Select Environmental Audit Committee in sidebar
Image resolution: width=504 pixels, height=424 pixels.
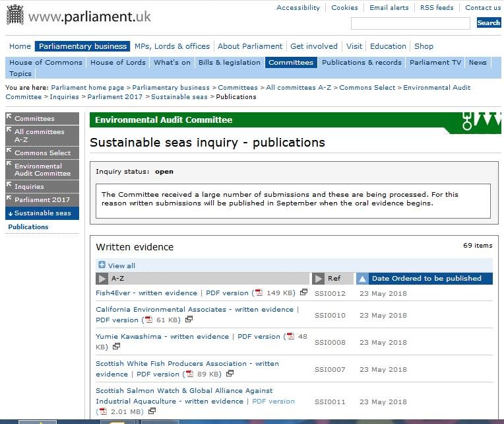click(42, 170)
